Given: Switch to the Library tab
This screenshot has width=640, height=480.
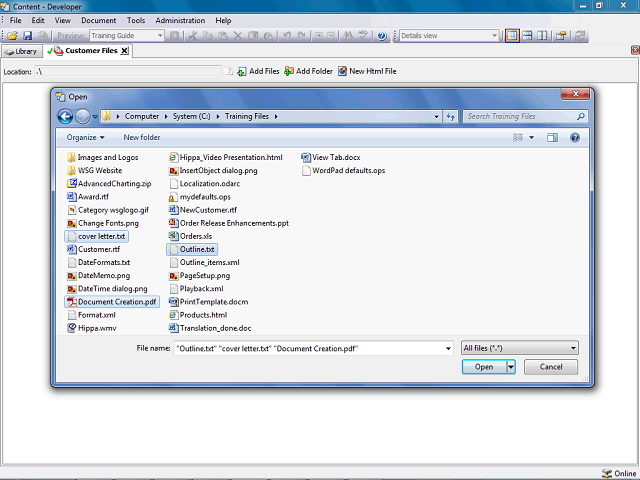Looking at the screenshot, I should point(22,51).
